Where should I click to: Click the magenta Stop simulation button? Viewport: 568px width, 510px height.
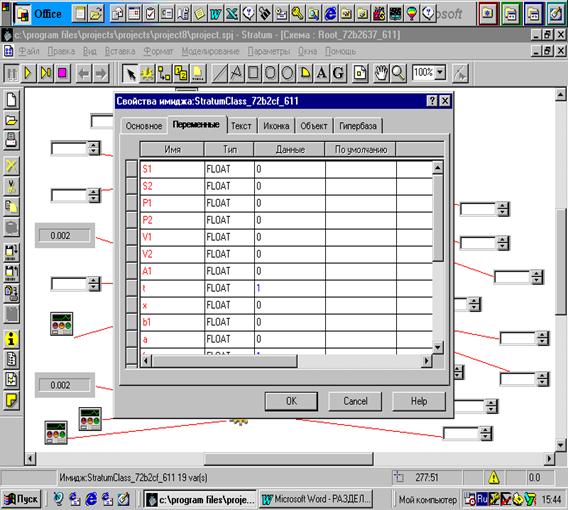tap(62, 74)
